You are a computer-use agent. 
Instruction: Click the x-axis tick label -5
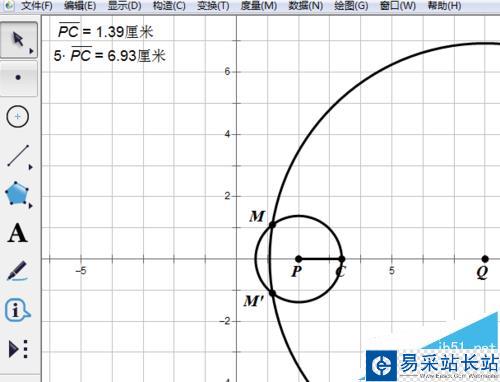[x=81, y=271]
